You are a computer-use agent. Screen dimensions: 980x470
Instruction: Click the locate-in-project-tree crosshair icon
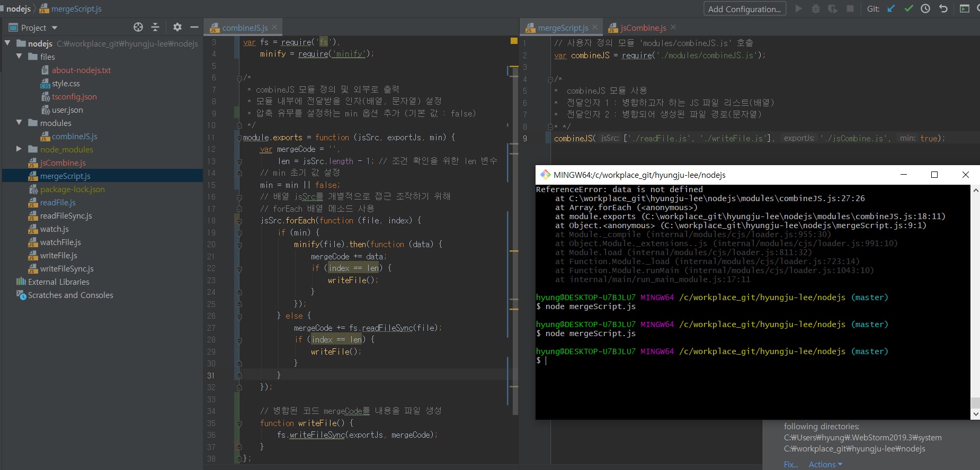tap(138, 27)
